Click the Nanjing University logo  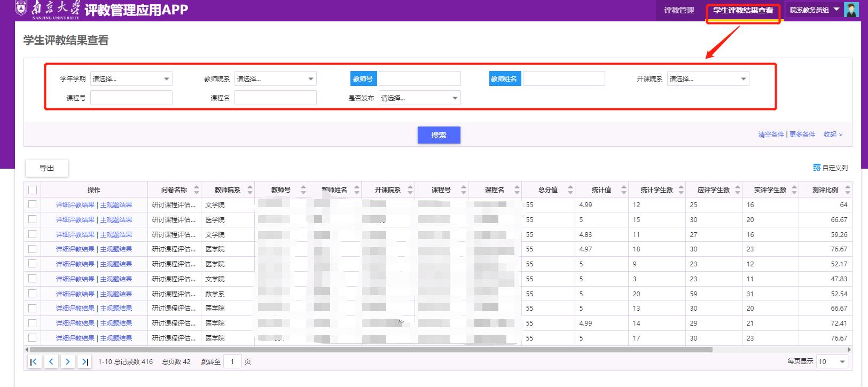[x=47, y=10]
